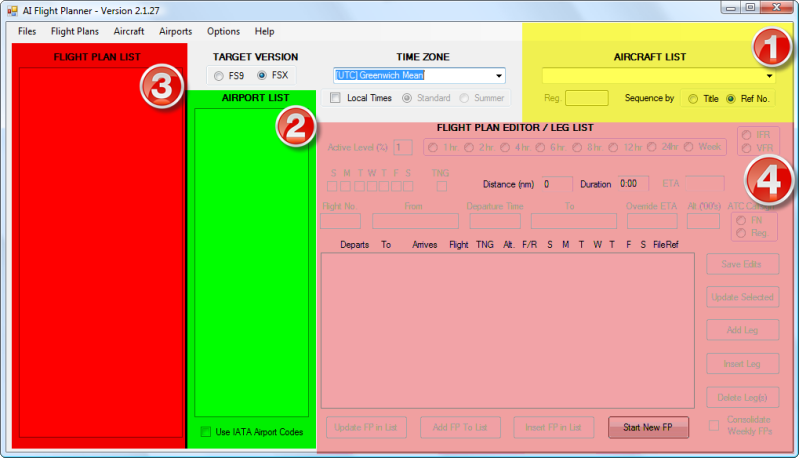Click the Duration field
799x458 pixels.
click(633, 183)
